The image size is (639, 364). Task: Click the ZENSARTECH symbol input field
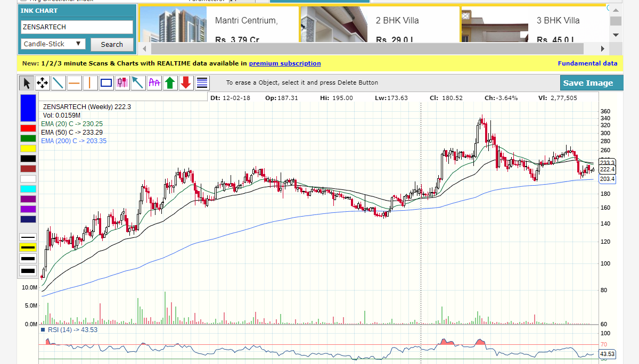(x=77, y=27)
